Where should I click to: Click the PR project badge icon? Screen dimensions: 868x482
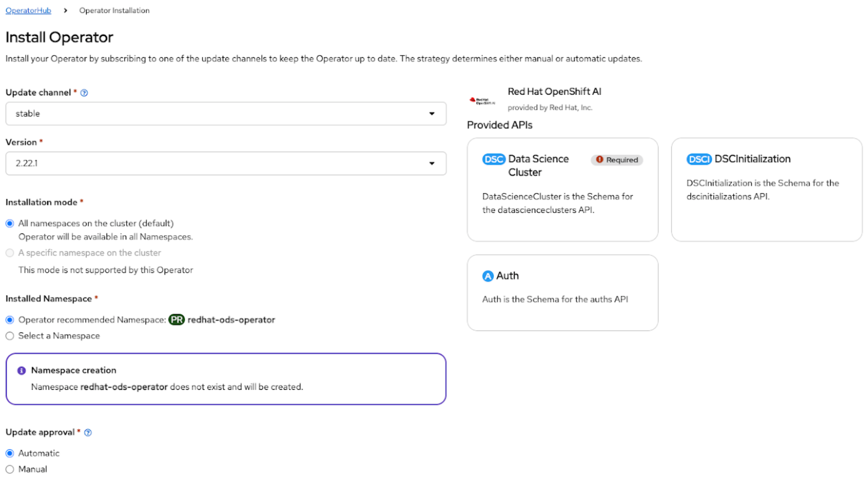click(x=176, y=320)
